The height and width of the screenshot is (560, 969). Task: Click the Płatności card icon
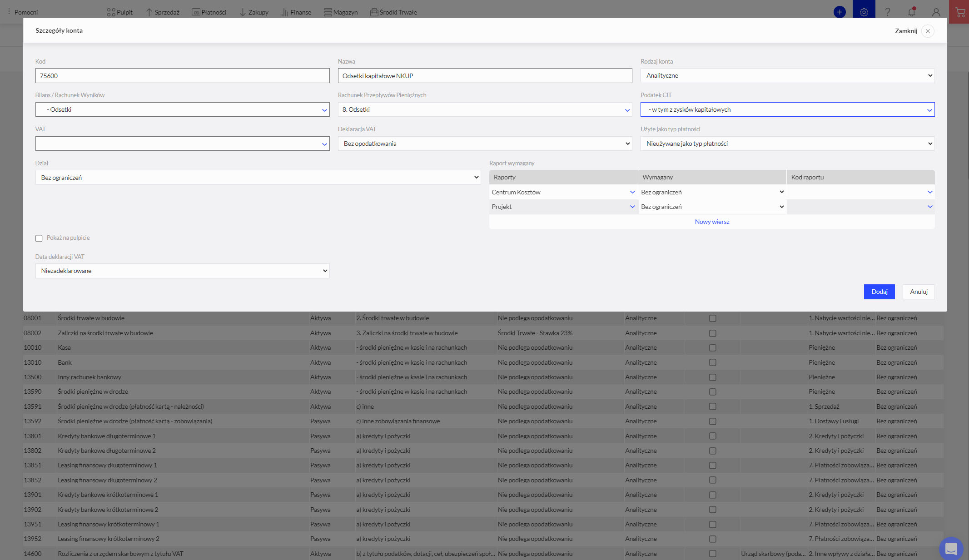[196, 12]
